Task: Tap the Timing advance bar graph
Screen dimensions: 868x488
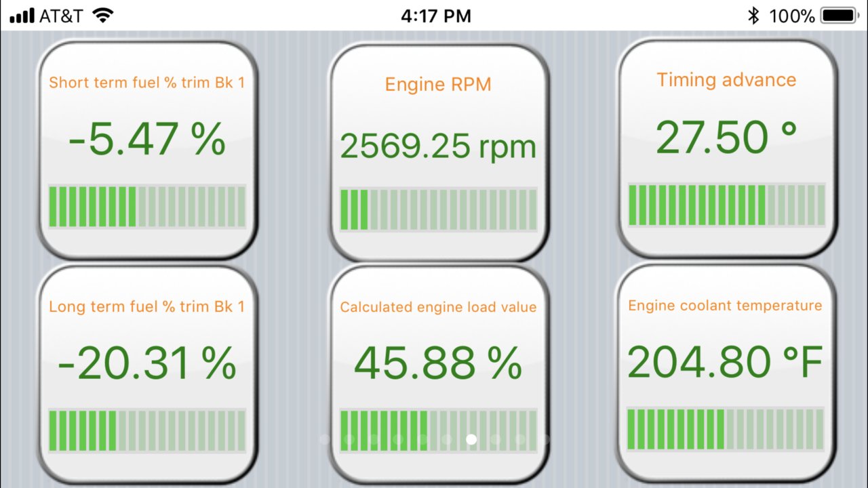Action: 726,205
